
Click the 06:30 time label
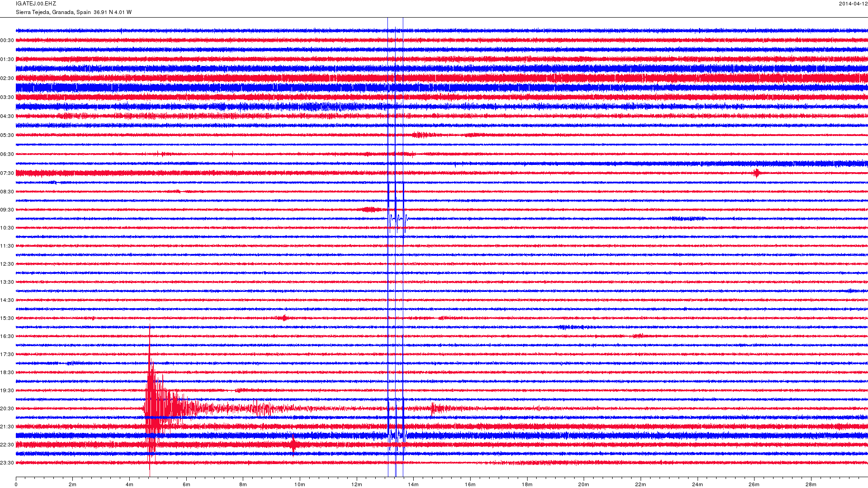tap(7, 154)
